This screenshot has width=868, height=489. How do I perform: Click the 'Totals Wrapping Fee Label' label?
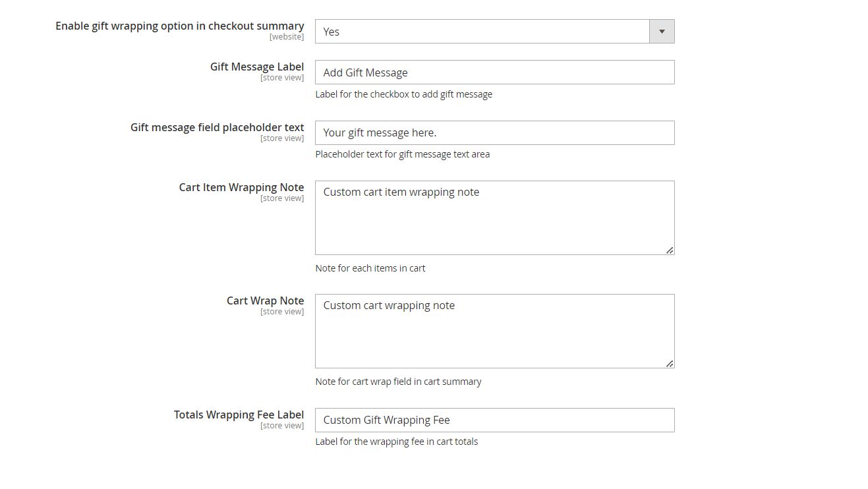tap(239, 415)
